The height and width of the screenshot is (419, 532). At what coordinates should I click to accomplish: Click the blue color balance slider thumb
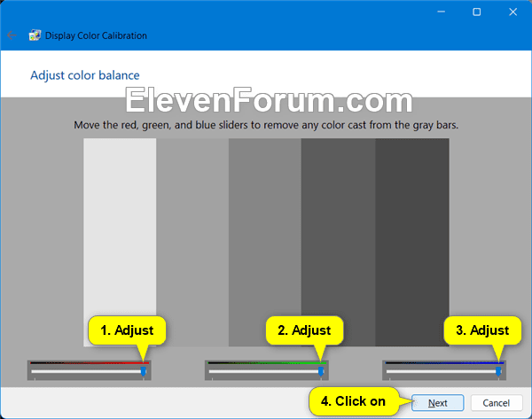[x=498, y=371]
